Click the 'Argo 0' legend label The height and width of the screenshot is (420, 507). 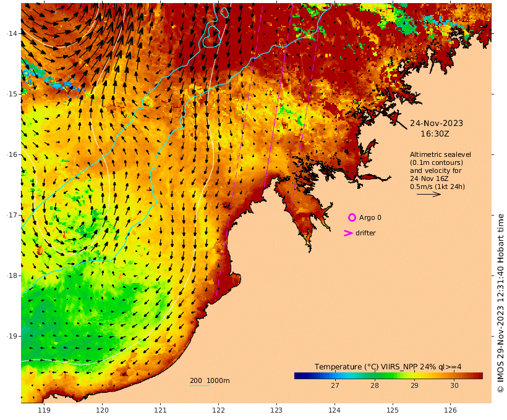tap(370, 218)
